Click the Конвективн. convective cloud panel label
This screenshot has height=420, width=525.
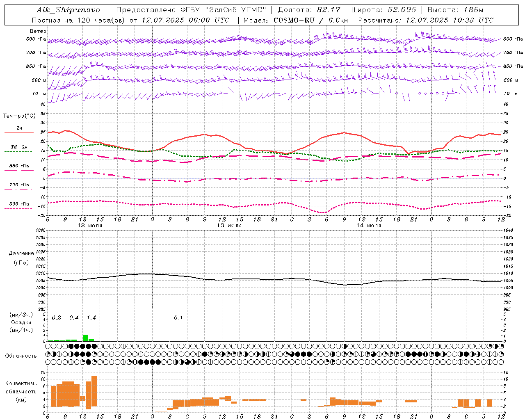click(21, 383)
